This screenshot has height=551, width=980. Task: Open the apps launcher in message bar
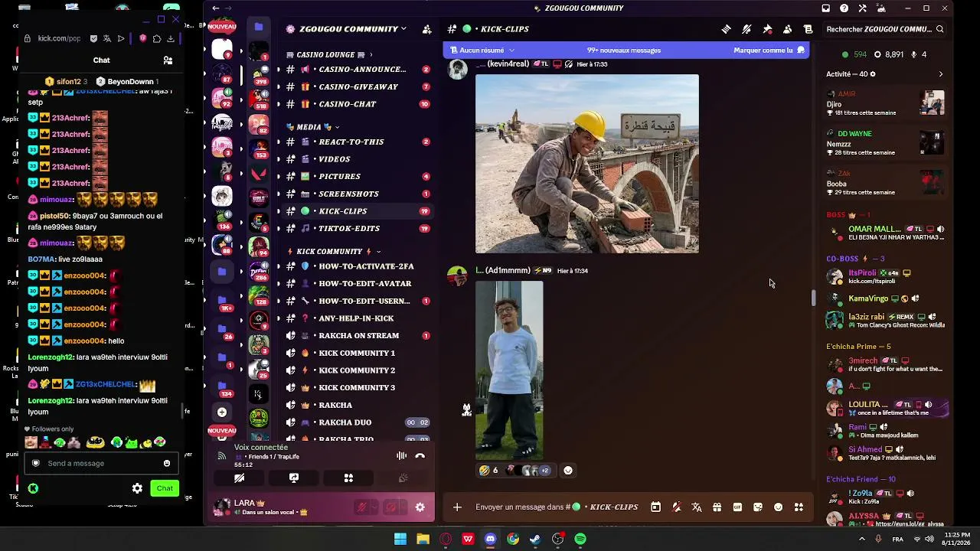click(799, 507)
